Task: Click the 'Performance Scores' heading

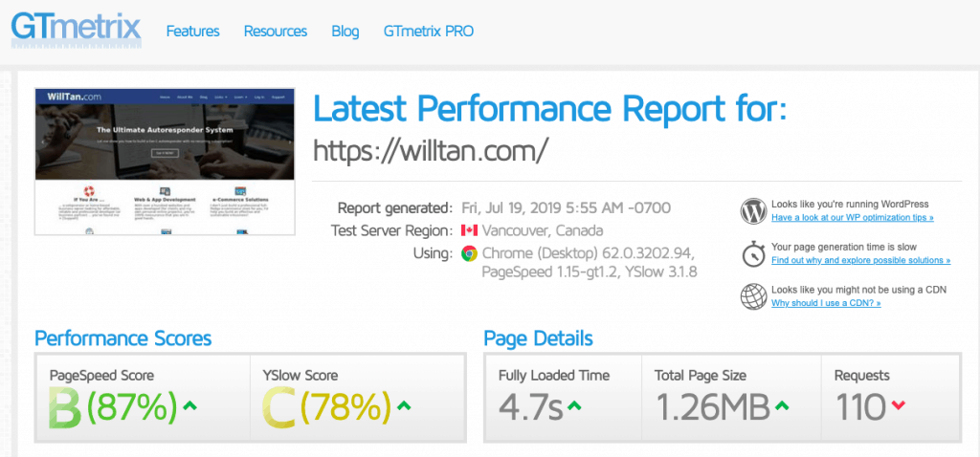Action: 123,339
